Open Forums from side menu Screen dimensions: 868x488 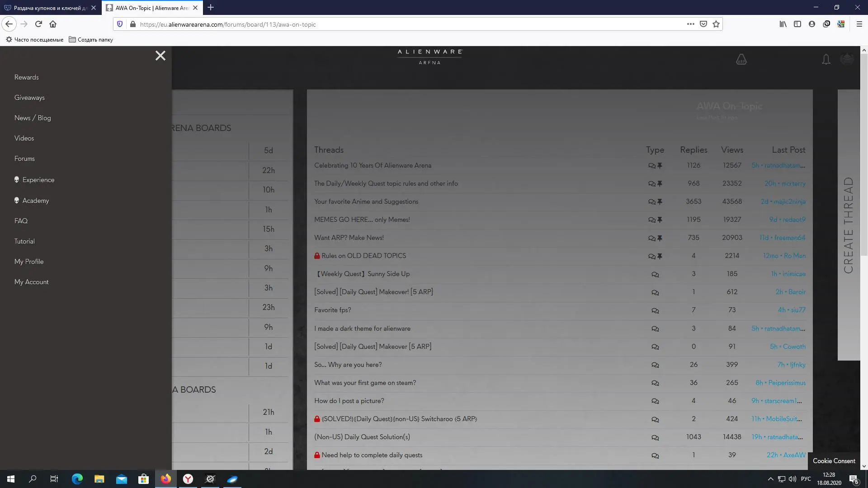tap(24, 159)
